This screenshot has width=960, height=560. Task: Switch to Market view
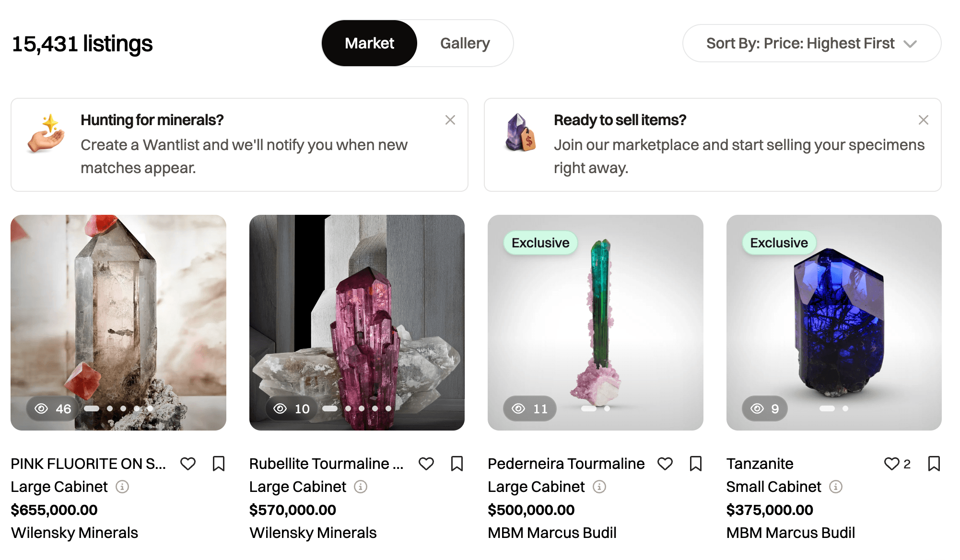[369, 43]
